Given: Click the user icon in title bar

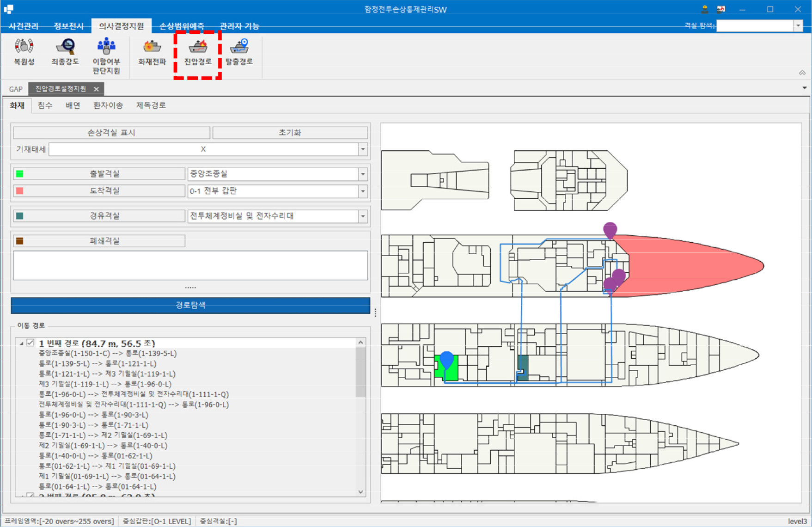Looking at the screenshot, I should click(x=705, y=9).
